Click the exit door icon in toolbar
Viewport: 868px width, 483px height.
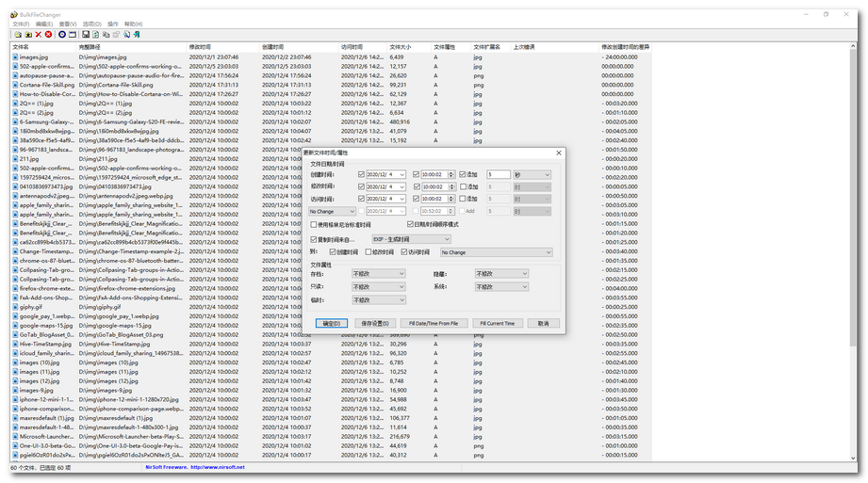[137, 35]
